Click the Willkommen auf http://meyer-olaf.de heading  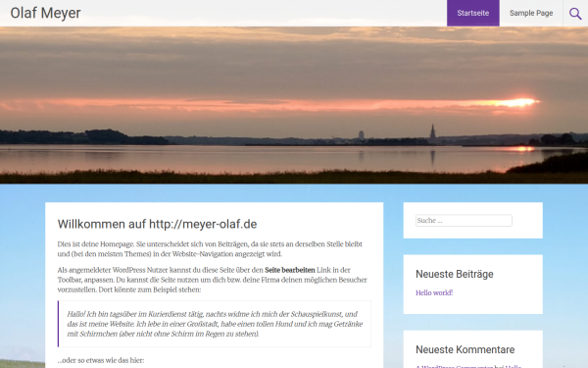point(157,224)
